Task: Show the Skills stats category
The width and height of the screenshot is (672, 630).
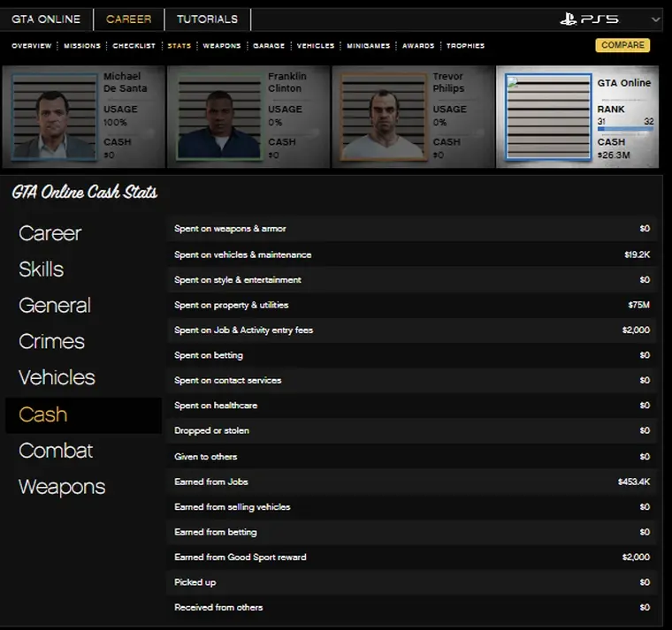Action: [x=42, y=269]
